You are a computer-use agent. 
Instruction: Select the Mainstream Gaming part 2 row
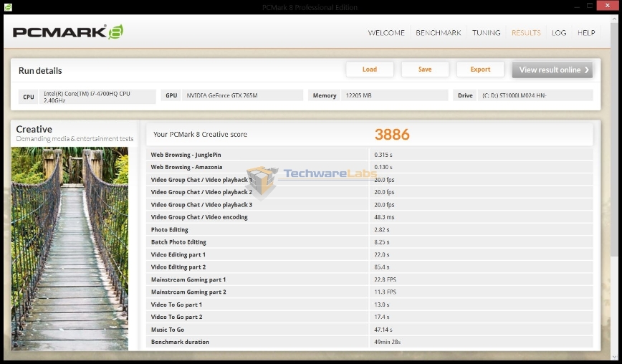370,292
